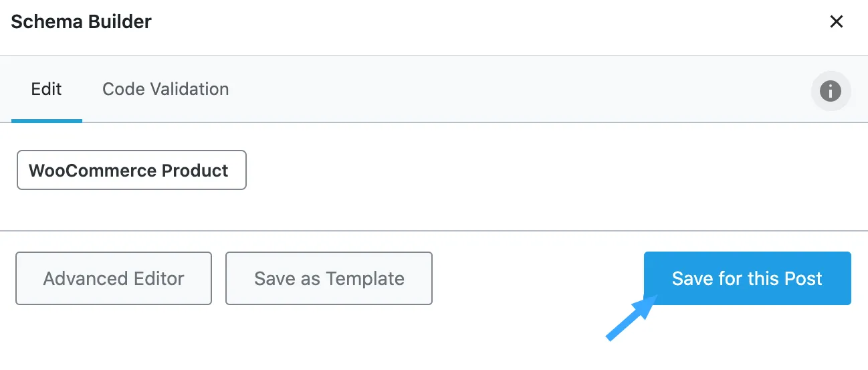868x370 pixels.
Task: Click Save as Template
Action: 329,278
